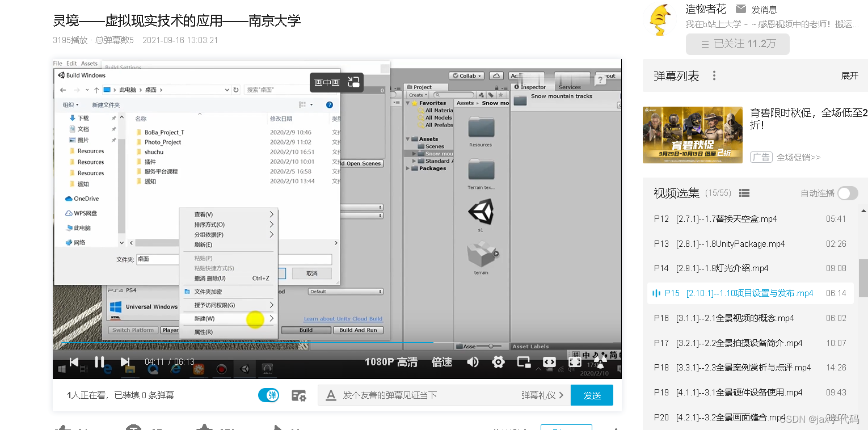
Task: Open 查看(V) context menu entry
Action: pos(228,214)
